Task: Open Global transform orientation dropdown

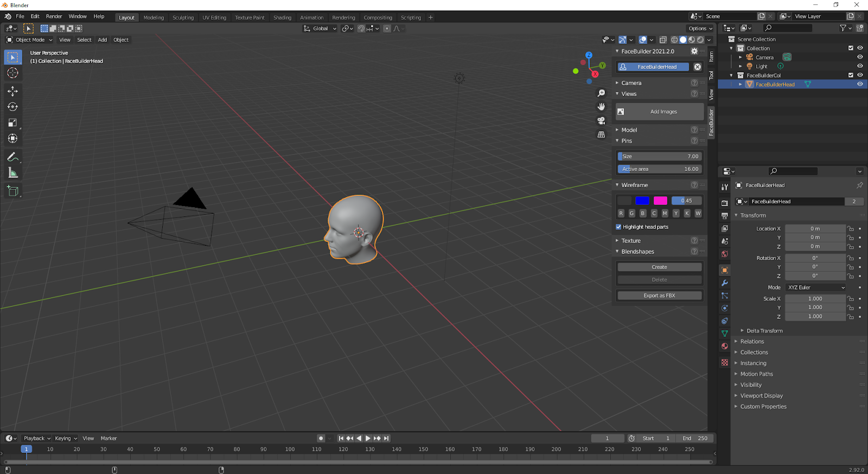Action: (320, 28)
